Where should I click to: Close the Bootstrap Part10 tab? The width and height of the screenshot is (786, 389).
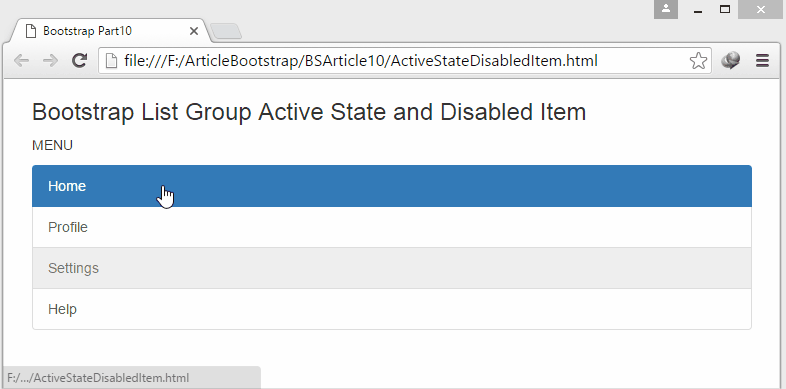194,31
